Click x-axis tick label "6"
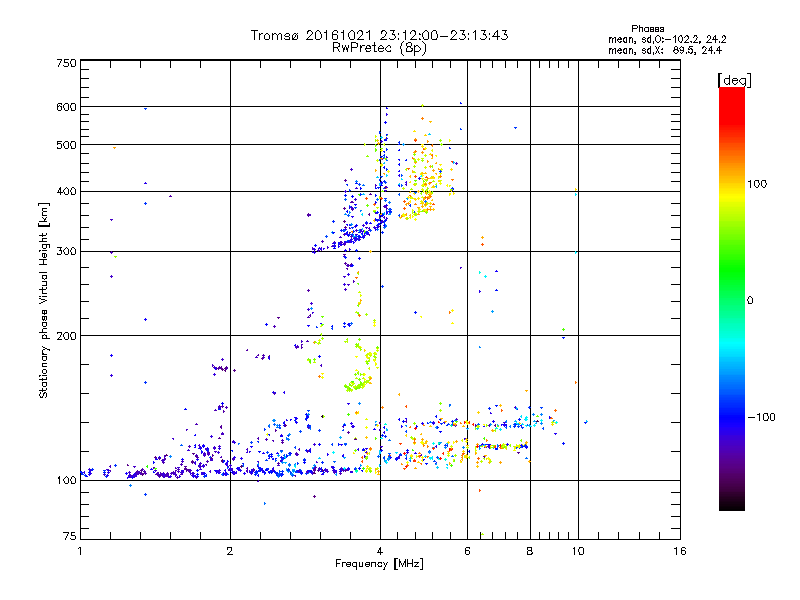Viewport: 800px width, 600px height. [x=467, y=551]
